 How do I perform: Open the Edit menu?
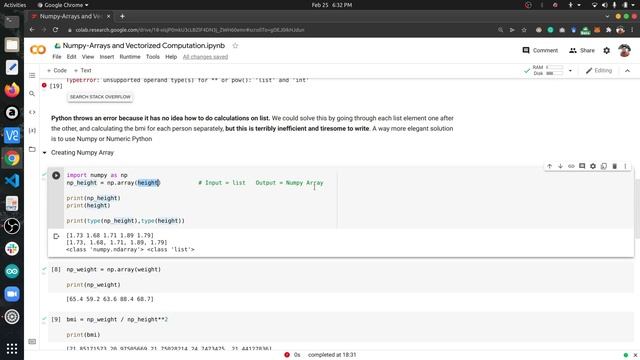[71, 57]
